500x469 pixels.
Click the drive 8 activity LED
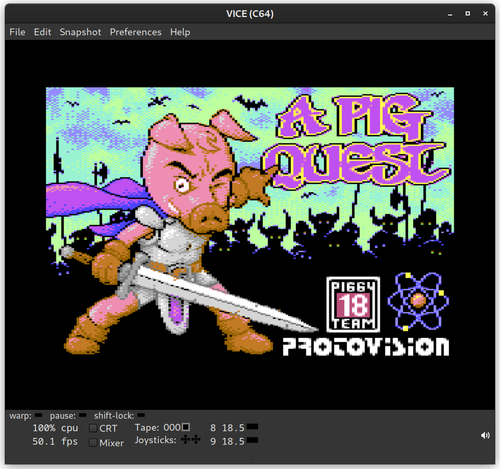253,427
